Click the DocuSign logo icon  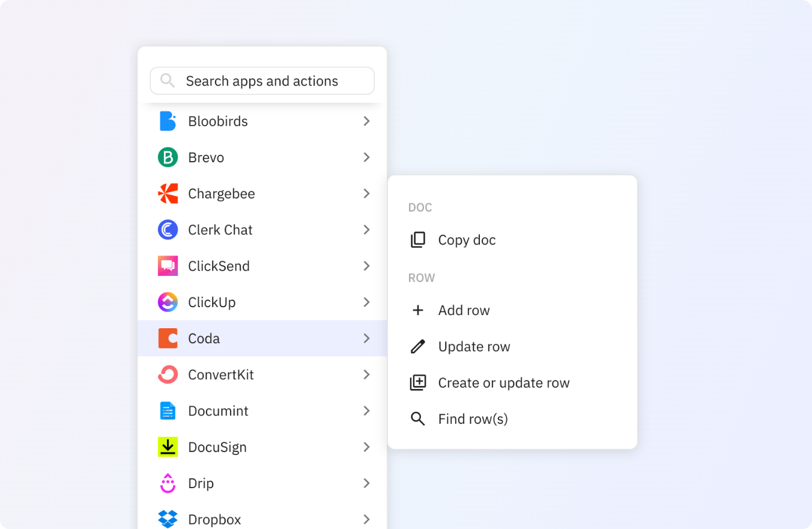(168, 447)
